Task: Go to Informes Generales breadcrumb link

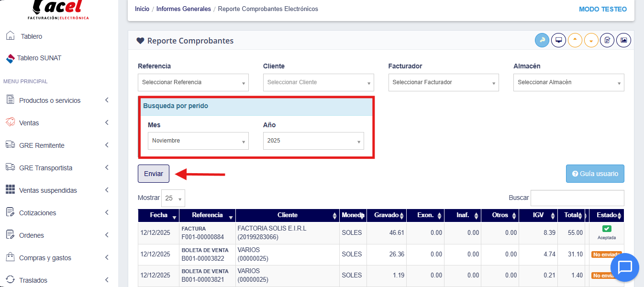Action: [x=183, y=9]
